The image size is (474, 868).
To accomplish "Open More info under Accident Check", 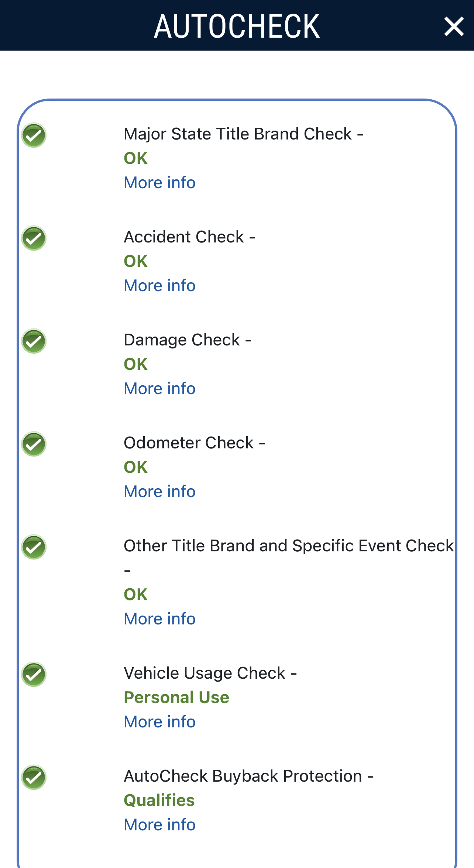I will [x=159, y=286].
